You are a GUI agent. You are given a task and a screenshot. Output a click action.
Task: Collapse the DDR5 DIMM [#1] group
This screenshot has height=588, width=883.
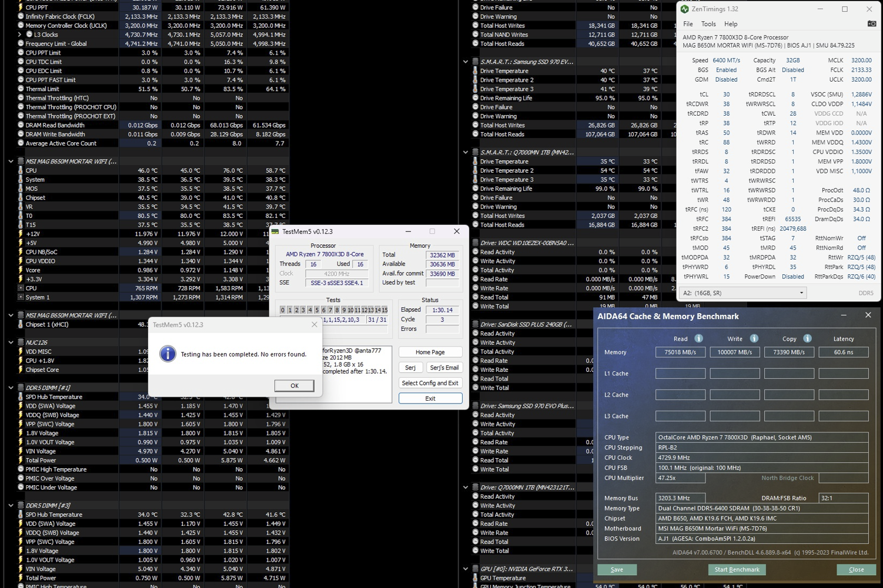click(11, 388)
